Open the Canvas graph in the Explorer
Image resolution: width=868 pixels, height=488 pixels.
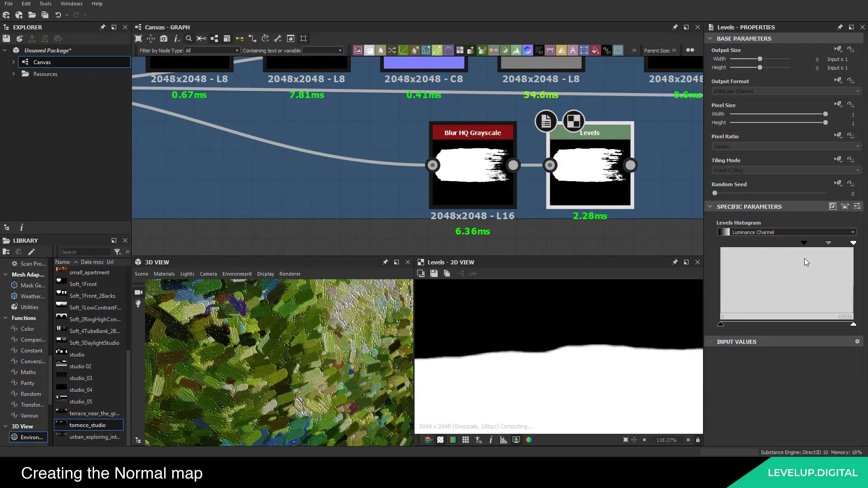coord(42,62)
